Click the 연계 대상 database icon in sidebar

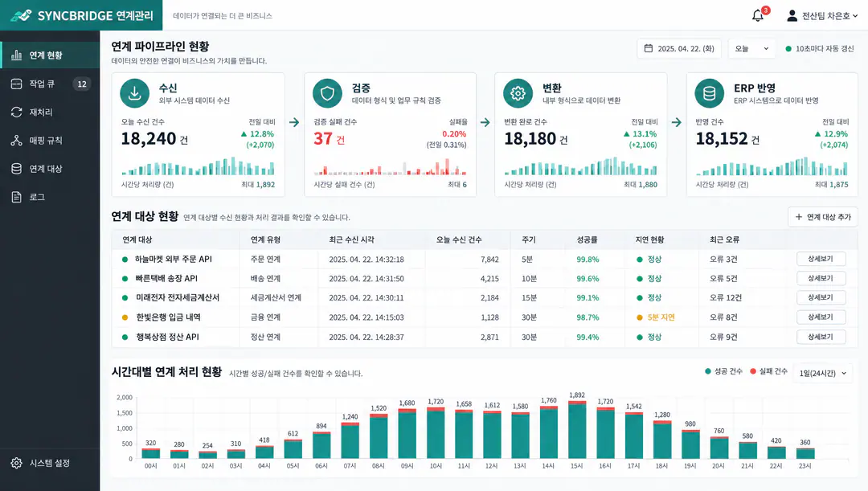17,168
